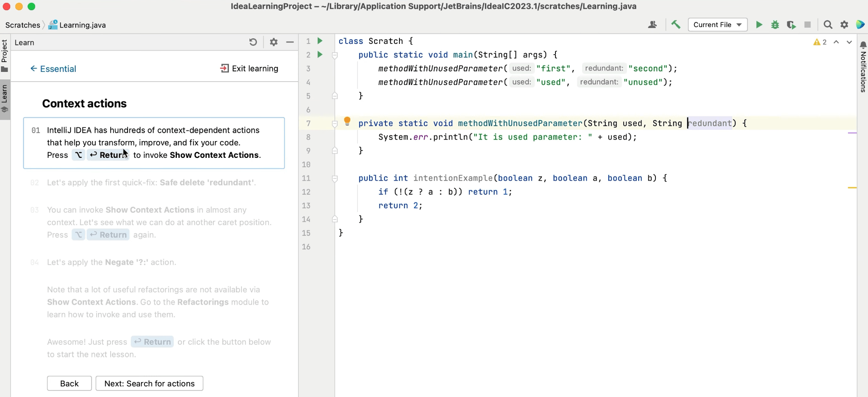
Task: Click the Scratches breadcrumb item
Action: tap(22, 25)
